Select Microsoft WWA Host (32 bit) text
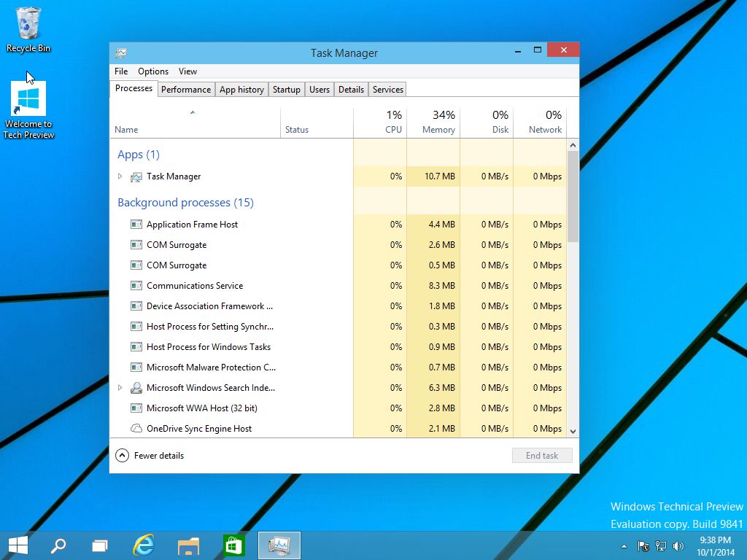The width and height of the screenshot is (747, 560). tap(202, 408)
